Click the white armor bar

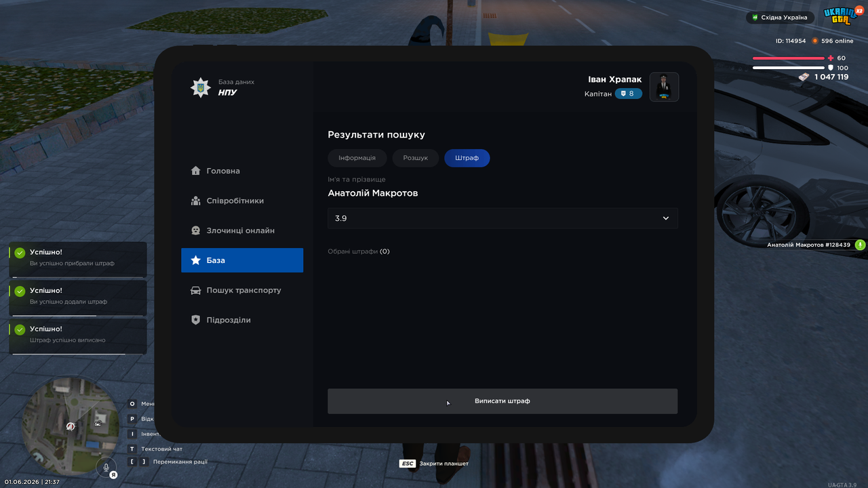tap(789, 68)
